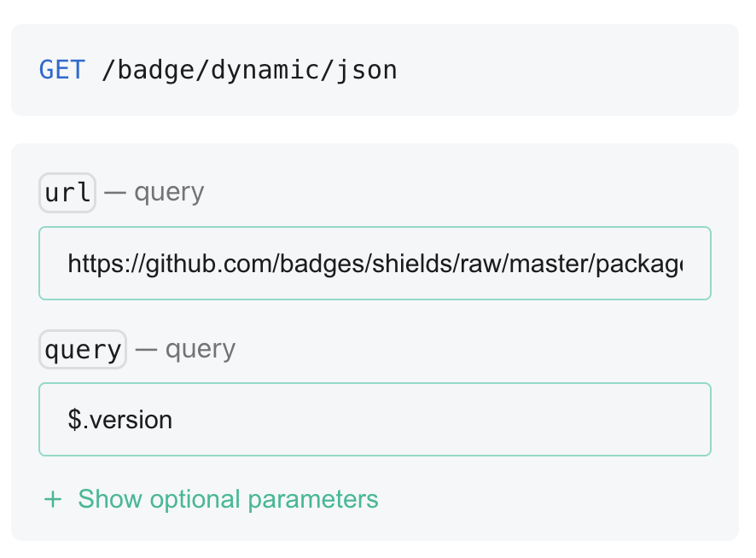Viewport: 756px width, 558px height.
Task: Click the url parameter name badge
Action: pyautogui.click(x=67, y=193)
